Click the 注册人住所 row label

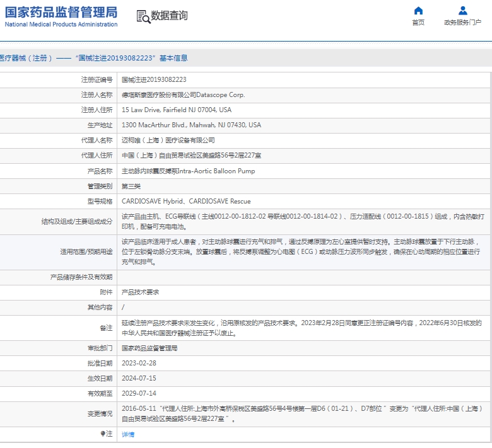[x=97, y=110]
